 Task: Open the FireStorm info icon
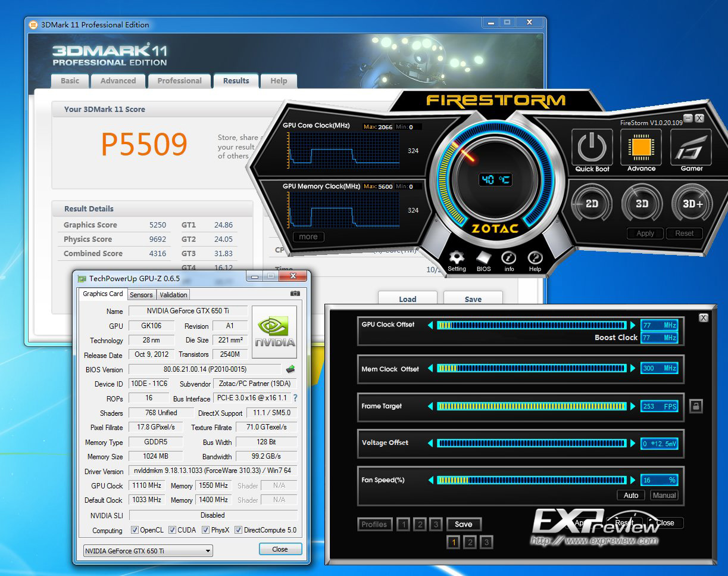509,258
